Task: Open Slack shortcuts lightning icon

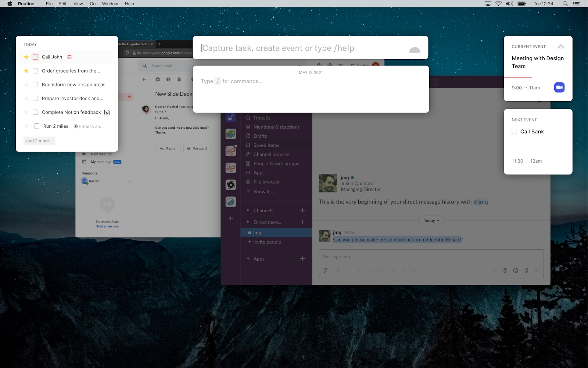Action: [325, 270]
